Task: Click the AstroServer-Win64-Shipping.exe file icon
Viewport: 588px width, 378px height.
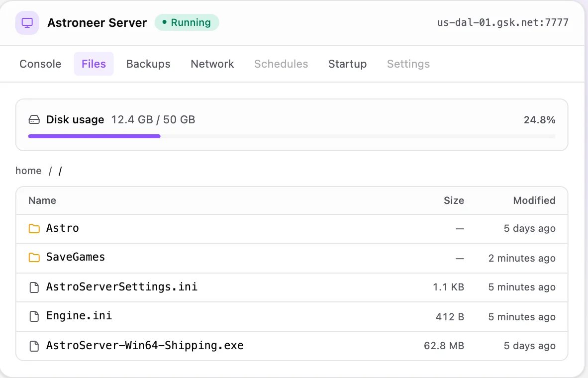Action: click(34, 346)
